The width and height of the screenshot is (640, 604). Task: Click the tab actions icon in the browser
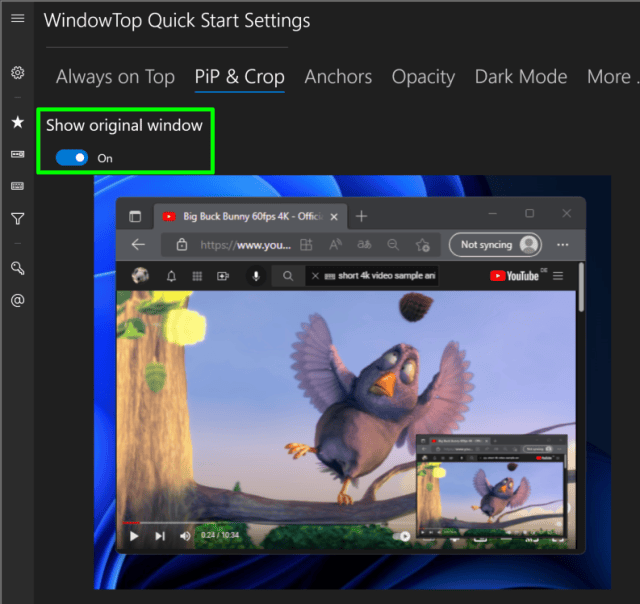pos(135,216)
